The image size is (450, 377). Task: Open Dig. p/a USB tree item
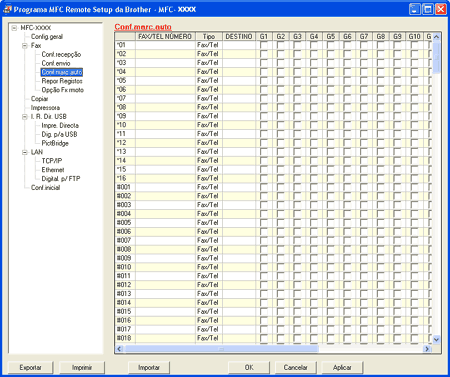tap(59, 134)
